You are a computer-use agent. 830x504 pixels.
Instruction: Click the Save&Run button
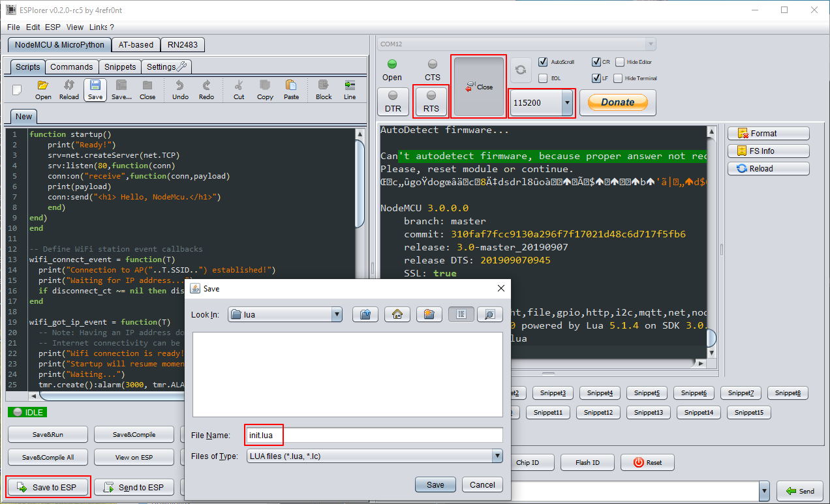[48, 434]
